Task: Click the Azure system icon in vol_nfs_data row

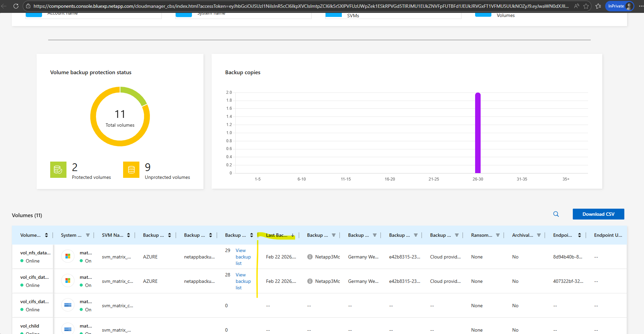Action: coord(68,256)
